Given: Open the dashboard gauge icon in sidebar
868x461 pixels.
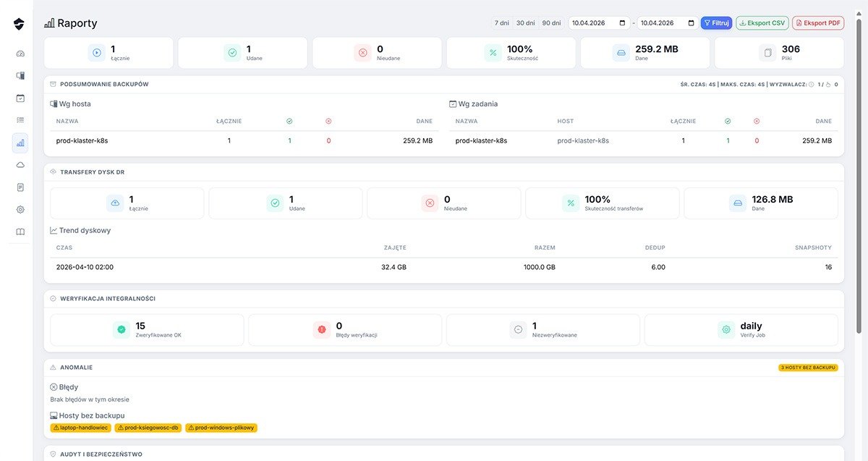Looking at the screenshot, I should [20, 54].
